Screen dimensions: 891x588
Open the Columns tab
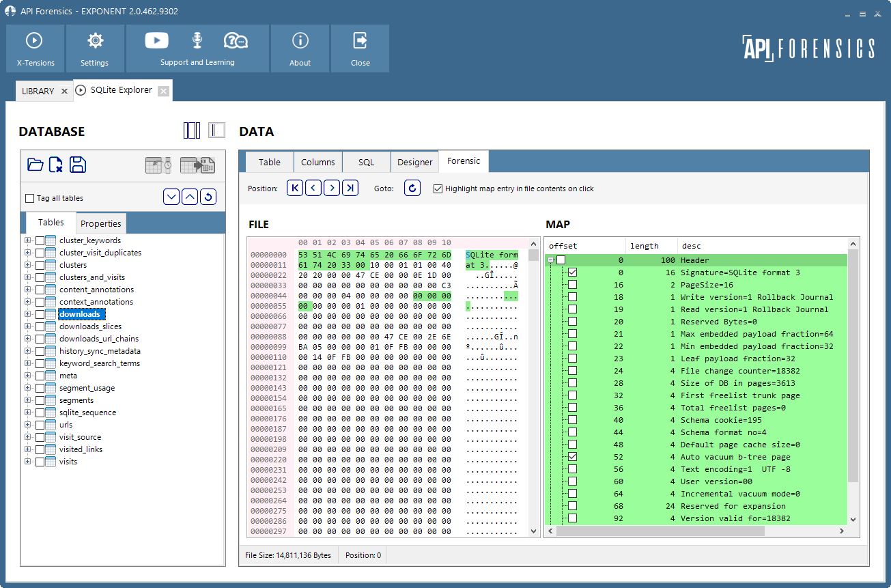point(317,162)
